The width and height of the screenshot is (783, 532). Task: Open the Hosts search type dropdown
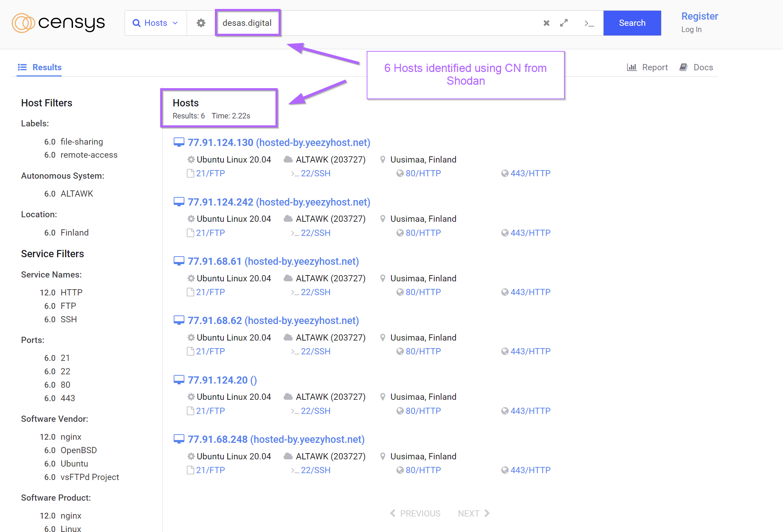[x=156, y=23]
